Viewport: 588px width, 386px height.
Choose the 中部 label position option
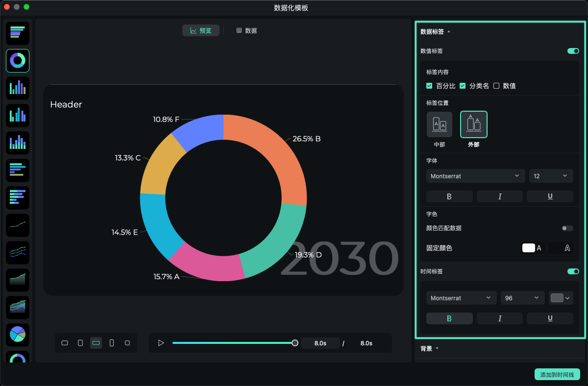440,124
